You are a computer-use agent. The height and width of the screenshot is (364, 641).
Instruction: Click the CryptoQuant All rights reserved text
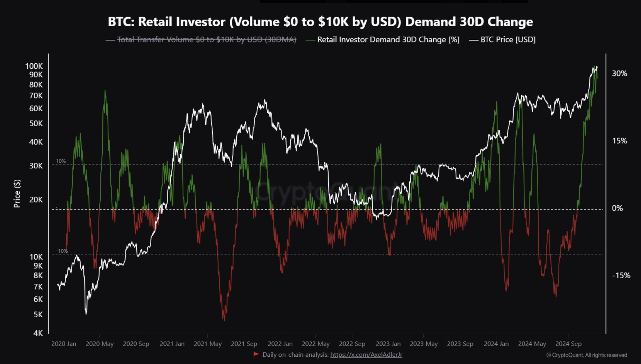click(x=587, y=355)
